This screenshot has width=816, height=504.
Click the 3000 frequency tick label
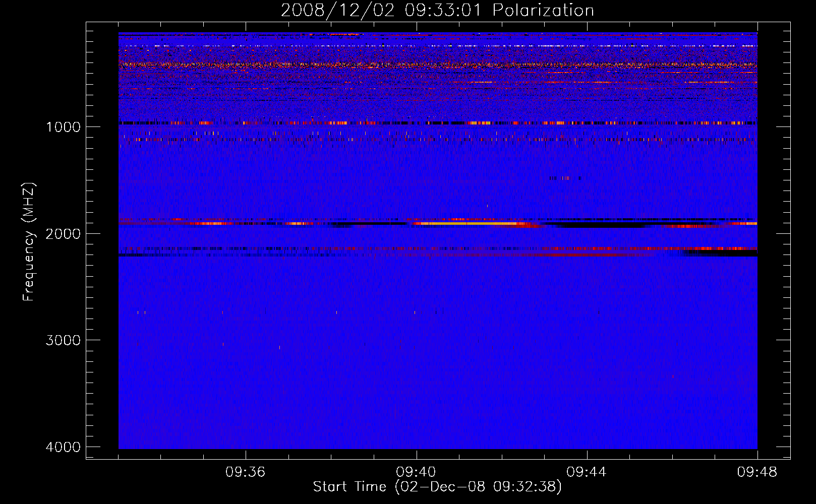tap(63, 340)
